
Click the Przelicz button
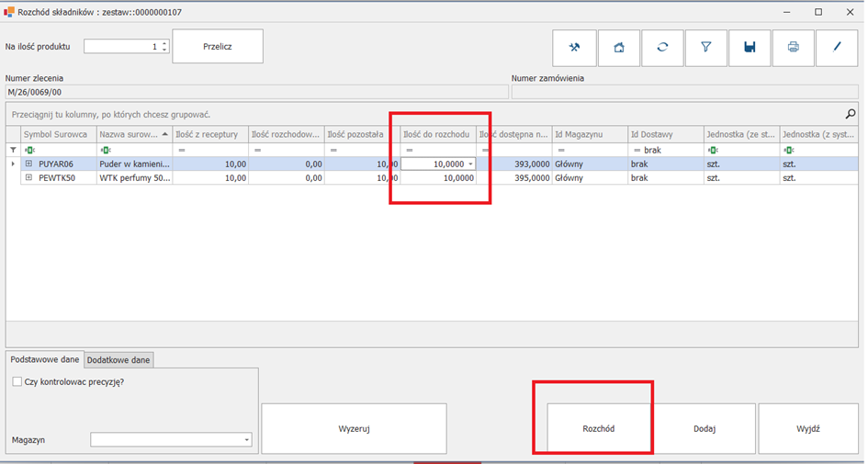(x=218, y=46)
